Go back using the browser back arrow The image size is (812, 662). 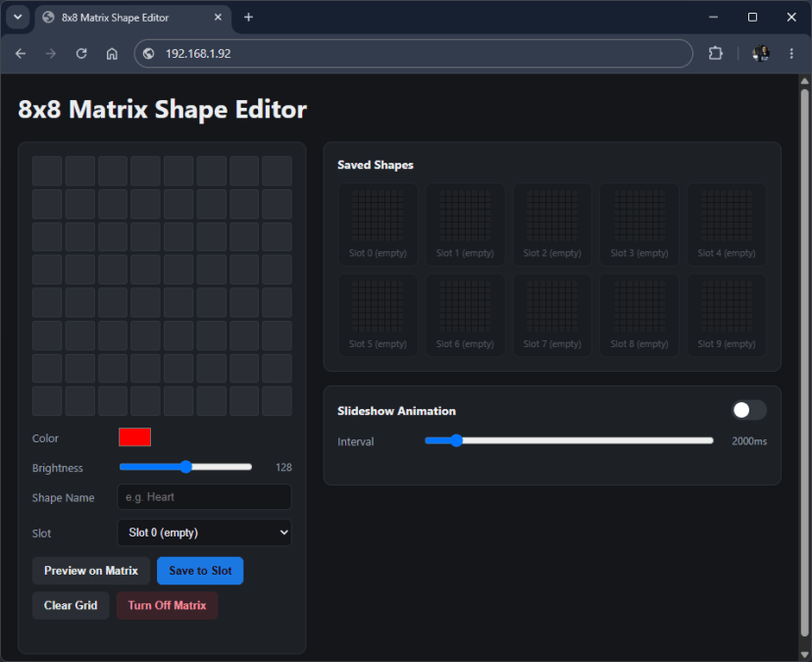click(x=21, y=53)
